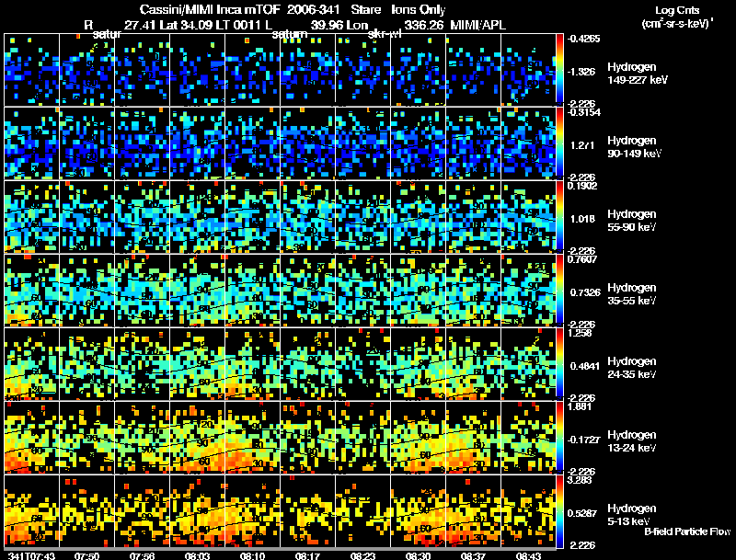Screen dimensions: 736x560
Task: Click the 'Hydrogen 13-24 keV' row label
Action: [x=632, y=441]
